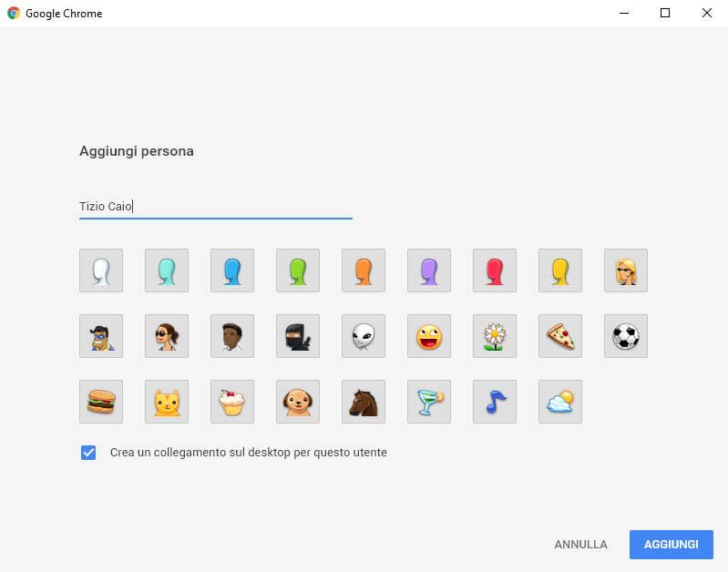This screenshot has height=572, width=728.
Task: Choose the red silhouette avatar
Action: 495,271
